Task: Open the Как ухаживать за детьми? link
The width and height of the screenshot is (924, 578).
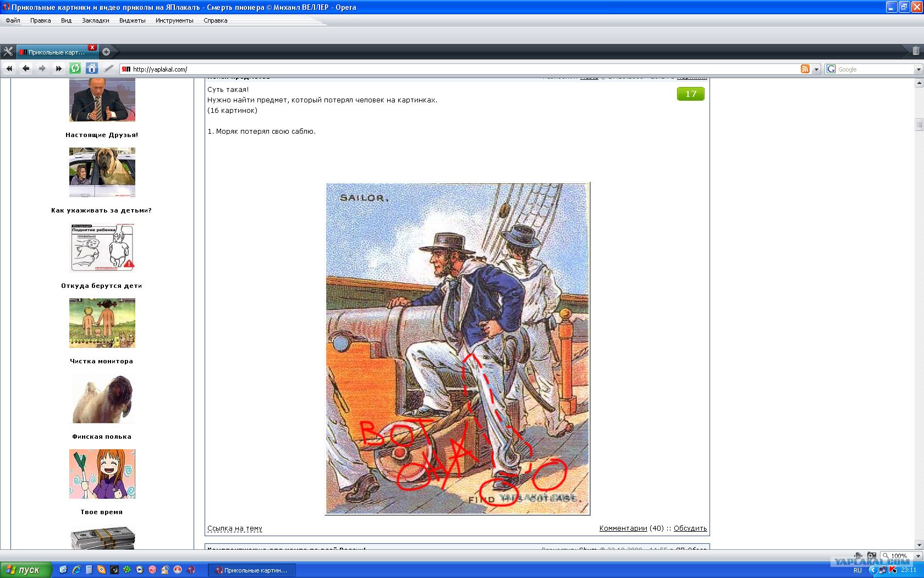Action: pyautogui.click(x=101, y=210)
